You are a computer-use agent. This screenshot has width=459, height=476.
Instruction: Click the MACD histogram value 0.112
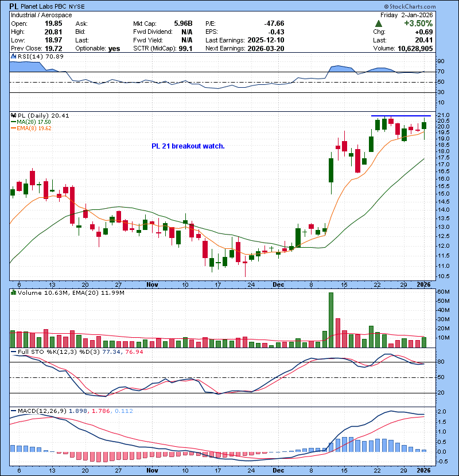click(x=124, y=411)
